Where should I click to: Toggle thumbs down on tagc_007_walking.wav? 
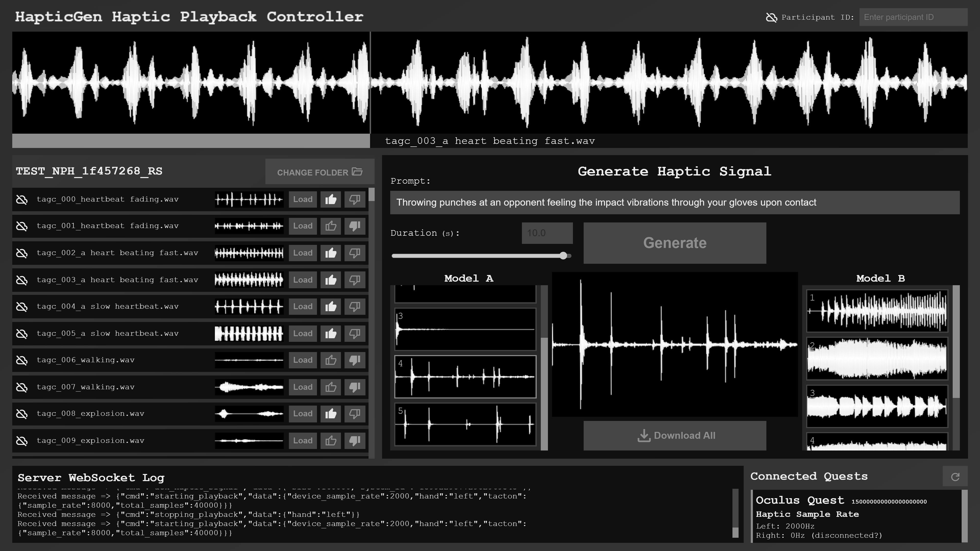[354, 387]
